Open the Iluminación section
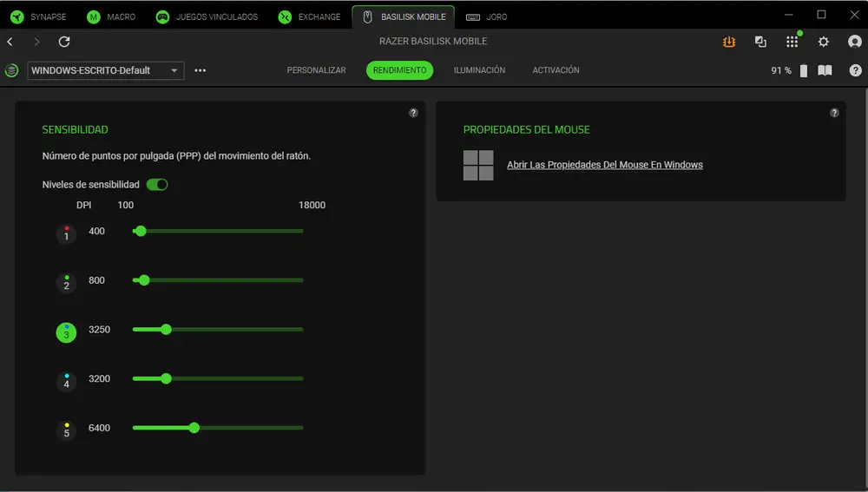This screenshot has width=868, height=492. click(x=479, y=70)
